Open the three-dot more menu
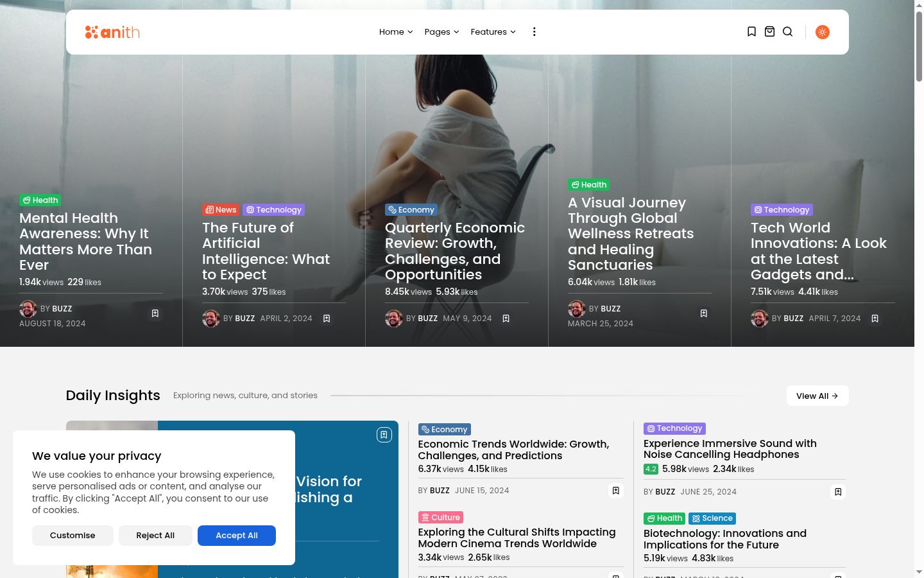 pos(534,31)
